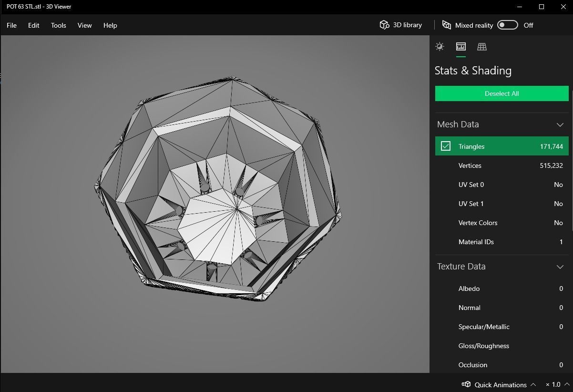Click the Triangles count 171,744

(x=551, y=146)
